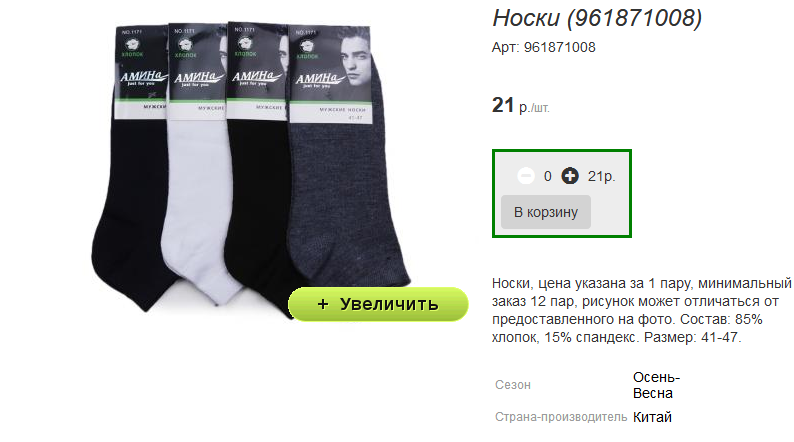The height and width of the screenshot is (442, 794).
Task: Add socks to cart with В корзину
Action: click(x=546, y=212)
